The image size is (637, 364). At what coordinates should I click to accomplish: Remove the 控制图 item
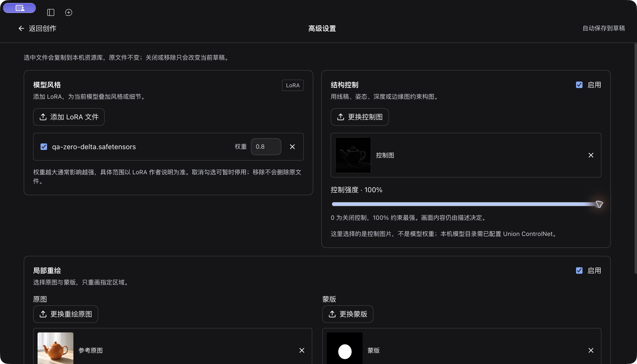pyautogui.click(x=591, y=155)
